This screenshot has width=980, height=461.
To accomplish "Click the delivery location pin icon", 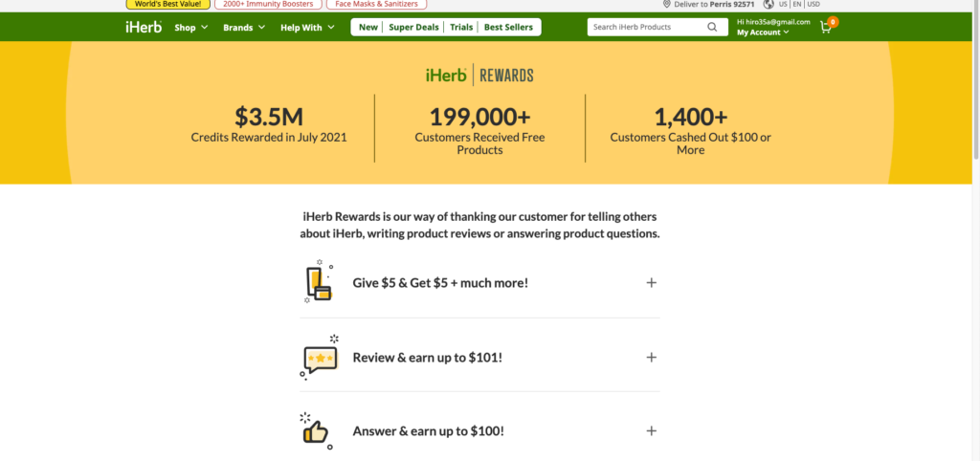I will pyautogui.click(x=667, y=4).
